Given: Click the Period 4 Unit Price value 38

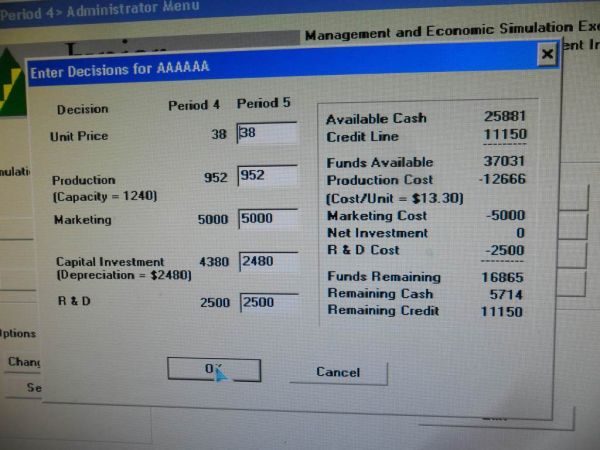Looking at the screenshot, I should tap(219, 134).
